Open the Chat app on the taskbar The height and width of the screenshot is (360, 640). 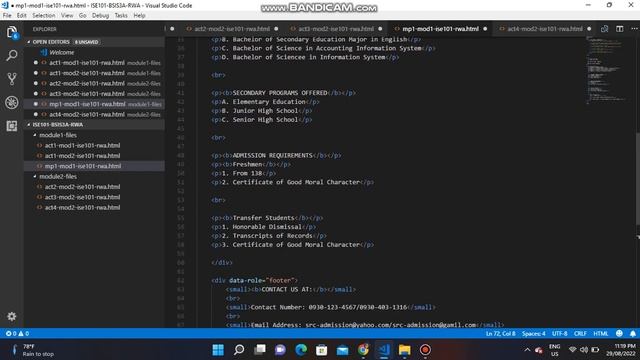click(280, 350)
